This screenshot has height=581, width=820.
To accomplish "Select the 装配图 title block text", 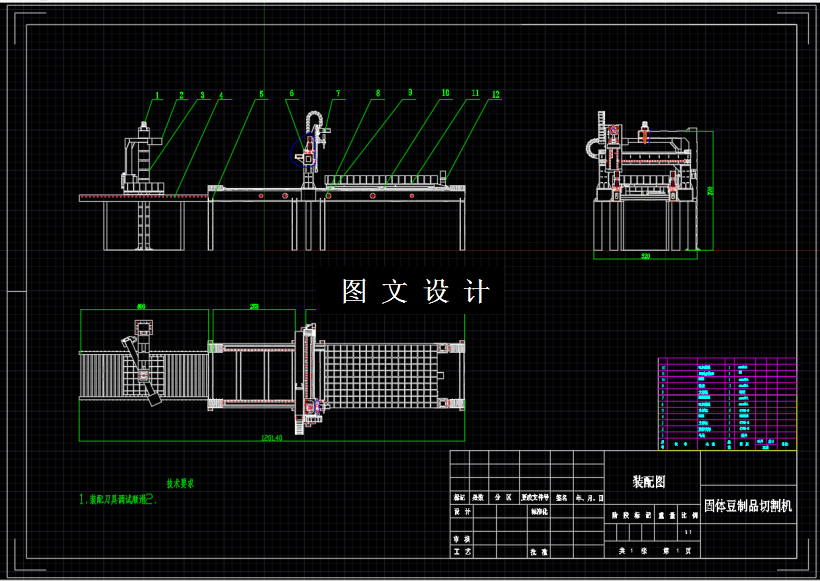I will point(649,482).
